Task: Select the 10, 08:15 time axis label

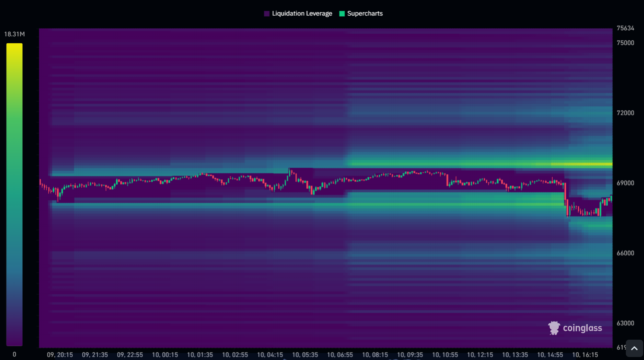Action: click(x=375, y=355)
